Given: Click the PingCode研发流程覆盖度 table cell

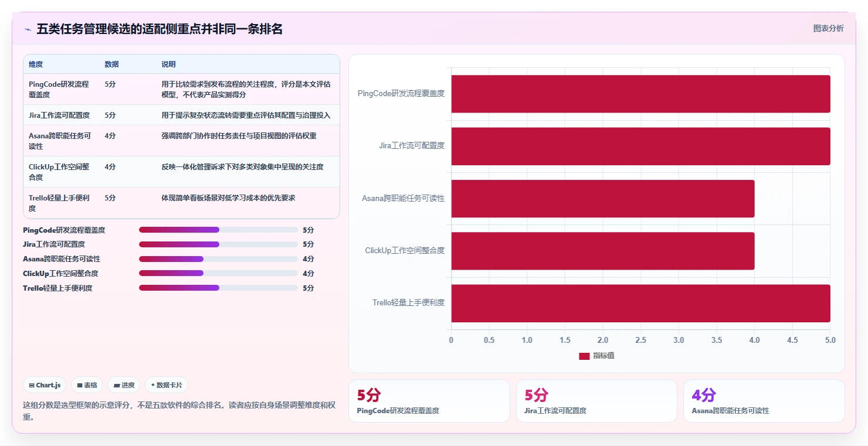Looking at the screenshot, I should 61,89.
